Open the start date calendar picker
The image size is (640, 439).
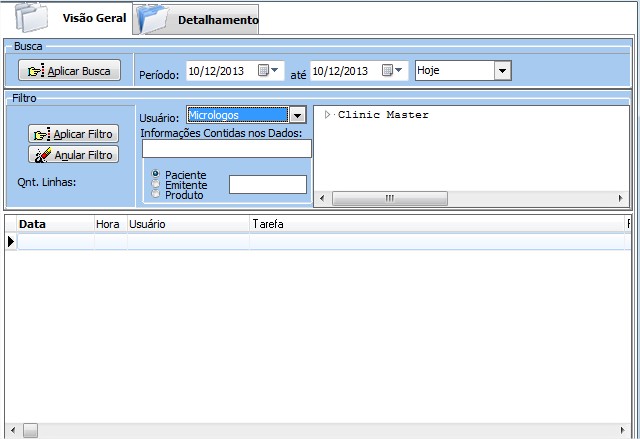270,71
